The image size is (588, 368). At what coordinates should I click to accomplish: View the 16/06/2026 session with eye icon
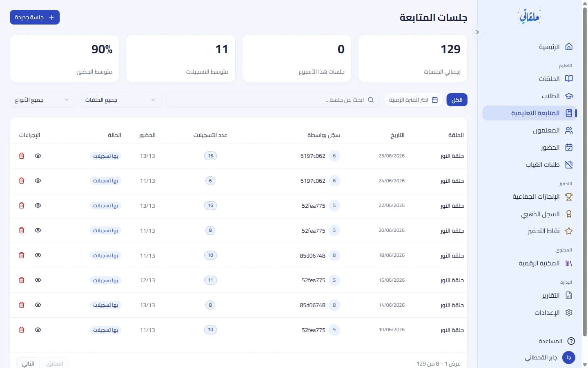[38, 280]
